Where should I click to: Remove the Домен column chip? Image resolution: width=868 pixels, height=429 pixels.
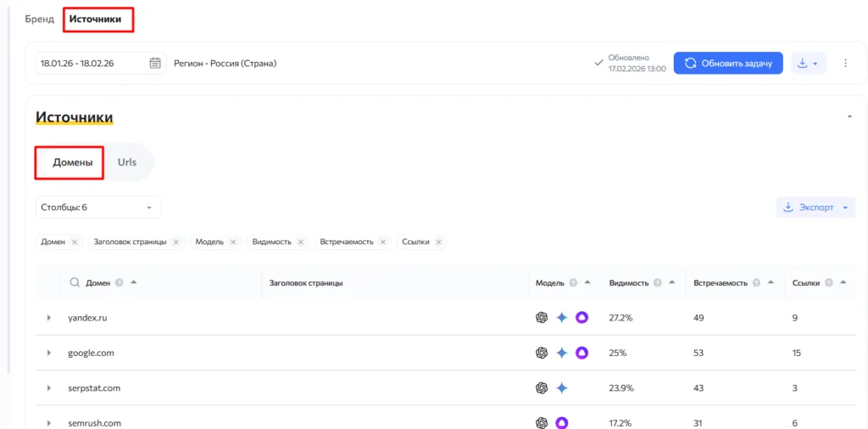point(75,242)
